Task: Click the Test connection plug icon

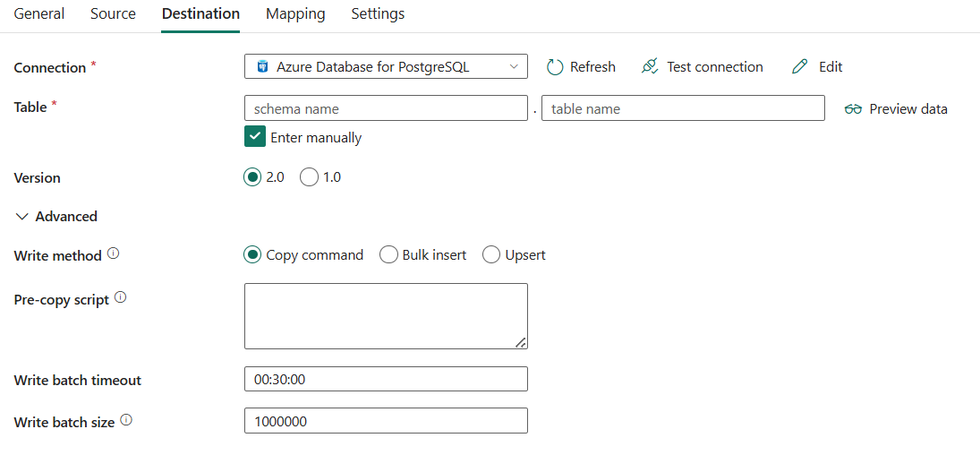Action: point(650,66)
